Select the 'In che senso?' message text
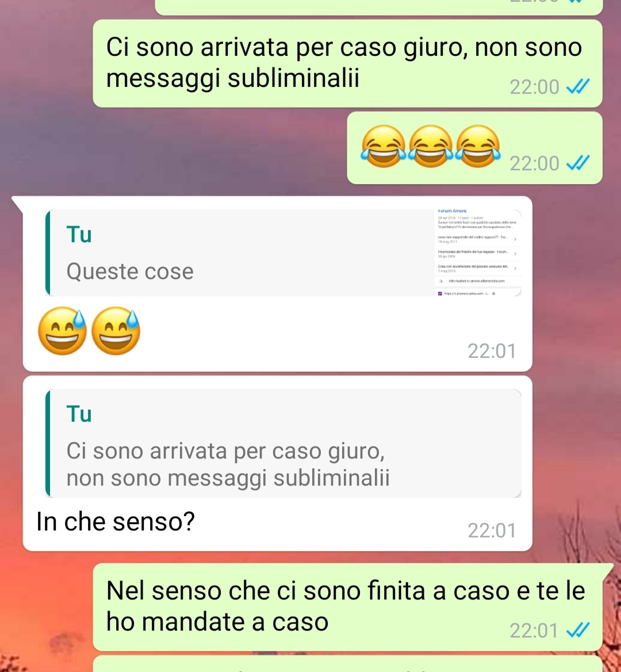 [x=116, y=522]
